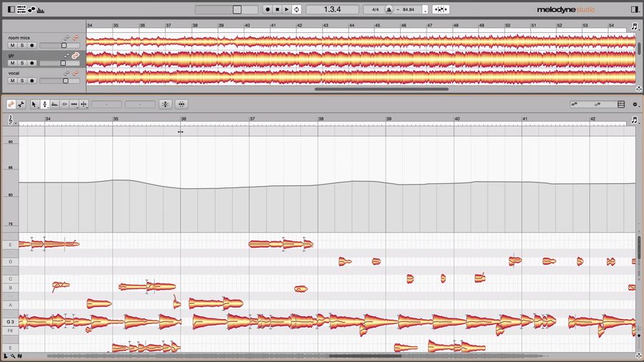Viewport: 644px width, 362px height.
Task: Open the sound editor spectrum icon
Action: 41,10
